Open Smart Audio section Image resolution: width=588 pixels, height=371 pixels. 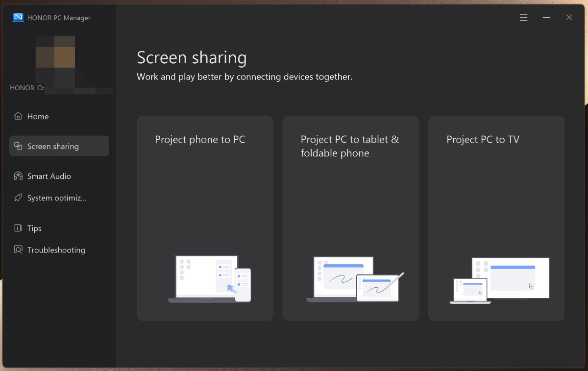[x=59, y=176]
